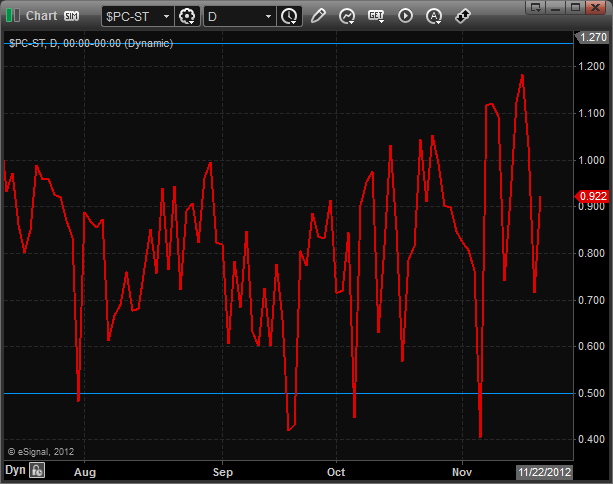Maximize the chart window

(x=575, y=7)
